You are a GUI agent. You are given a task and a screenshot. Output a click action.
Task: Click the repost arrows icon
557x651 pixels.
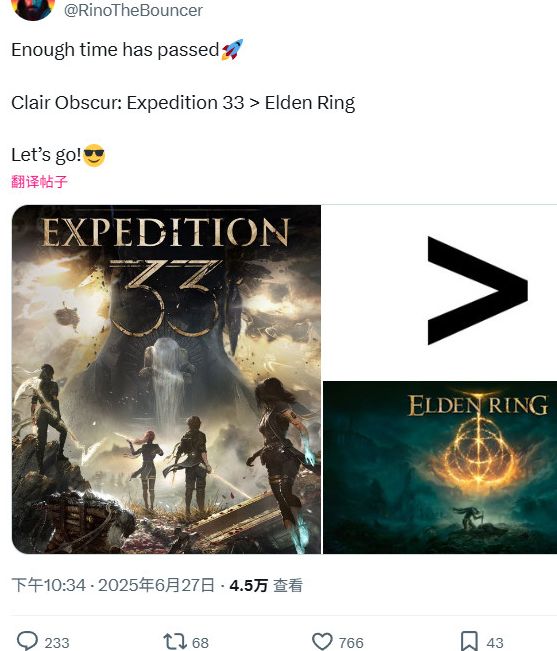tap(175, 641)
